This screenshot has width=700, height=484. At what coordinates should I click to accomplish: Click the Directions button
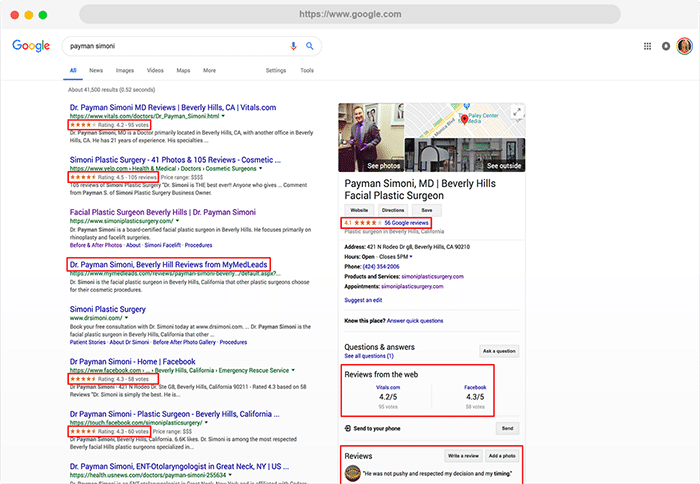click(393, 210)
